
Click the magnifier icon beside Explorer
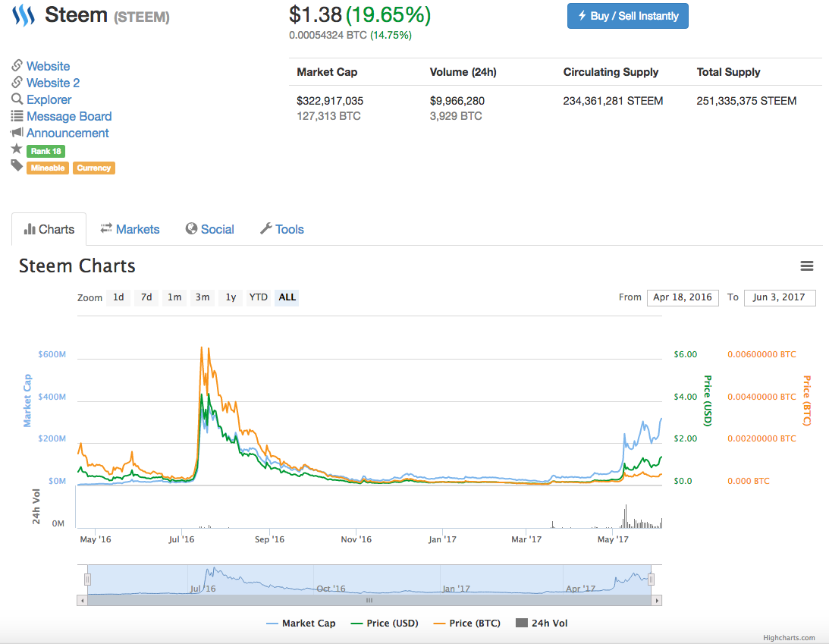pos(17,99)
